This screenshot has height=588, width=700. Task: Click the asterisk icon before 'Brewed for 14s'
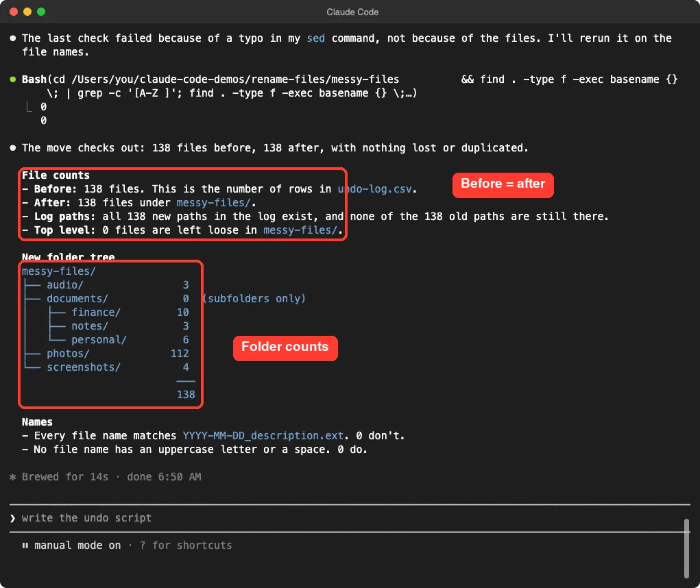point(13,477)
